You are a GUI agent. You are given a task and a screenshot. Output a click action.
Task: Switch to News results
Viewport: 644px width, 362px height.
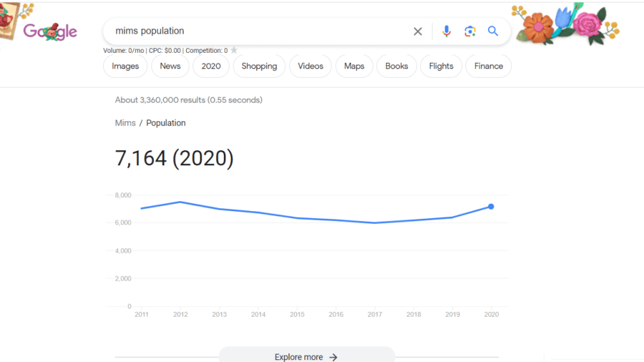[x=170, y=66]
